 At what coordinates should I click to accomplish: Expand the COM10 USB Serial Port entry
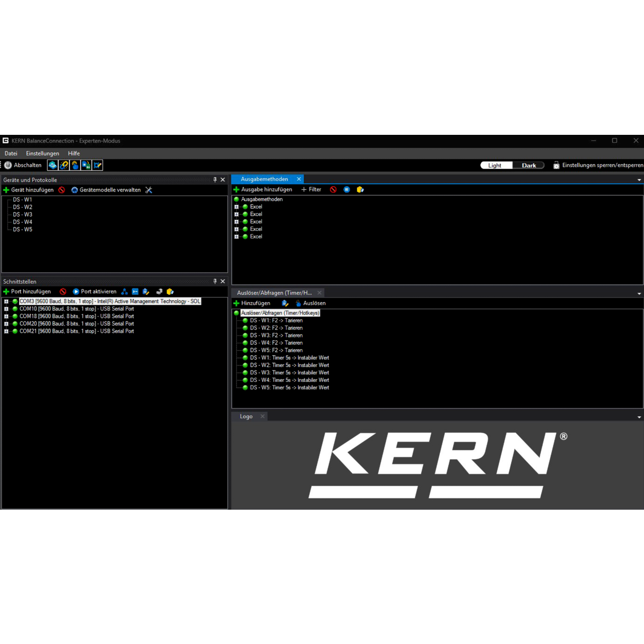[x=7, y=308]
